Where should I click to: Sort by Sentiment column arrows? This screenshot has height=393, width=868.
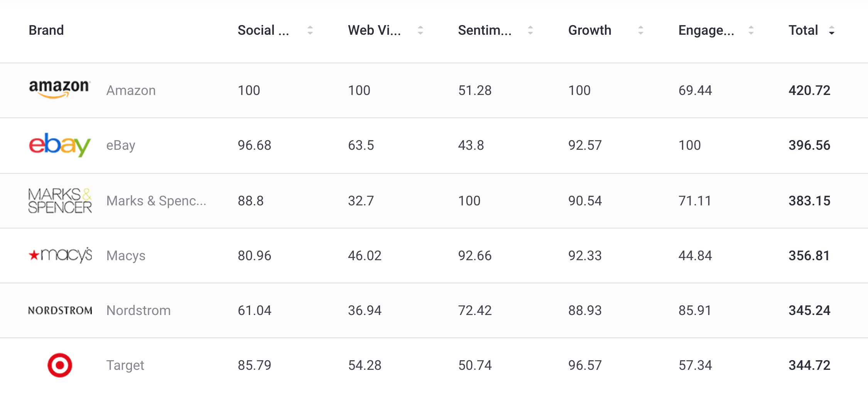pos(530,30)
